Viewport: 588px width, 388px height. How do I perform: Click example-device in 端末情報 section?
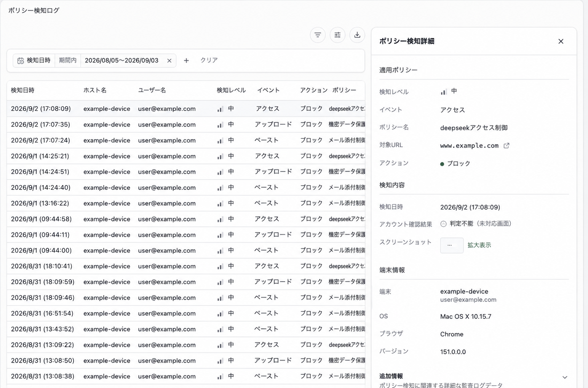point(464,292)
